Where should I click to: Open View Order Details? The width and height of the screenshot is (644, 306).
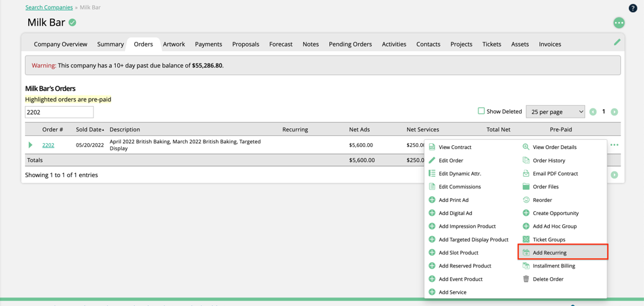pyautogui.click(x=554, y=147)
